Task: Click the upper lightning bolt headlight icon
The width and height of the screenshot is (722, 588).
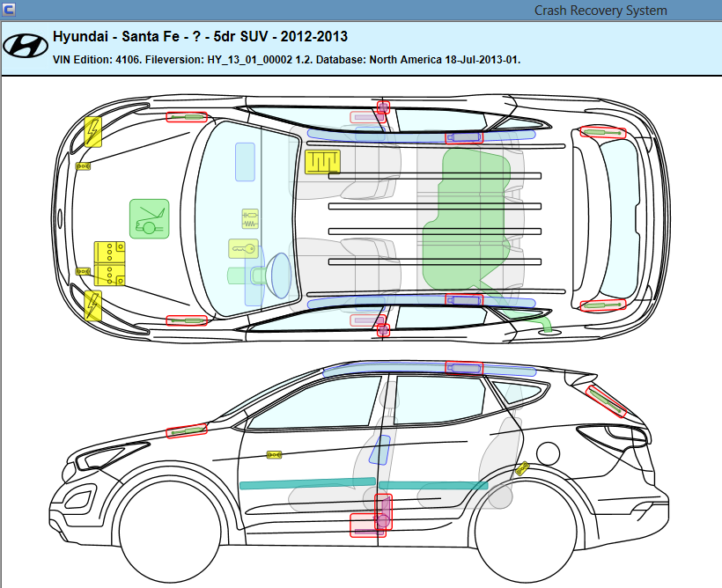Action: pos(92,132)
